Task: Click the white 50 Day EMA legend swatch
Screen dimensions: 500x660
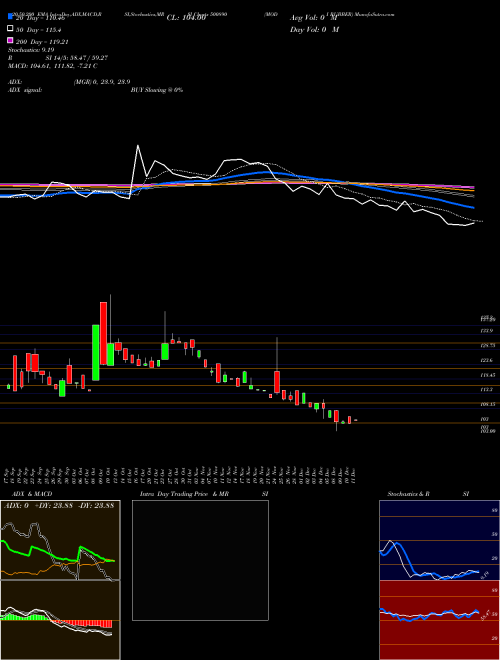Action: pos(10,29)
